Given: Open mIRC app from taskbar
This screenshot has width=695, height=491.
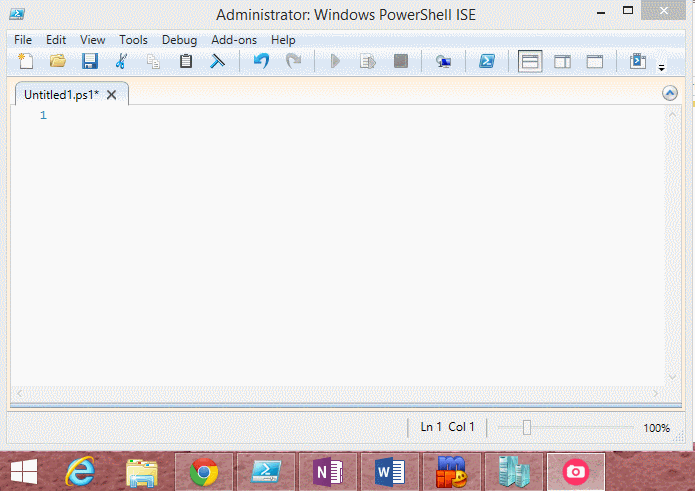Looking at the screenshot, I should click(x=452, y=472).
